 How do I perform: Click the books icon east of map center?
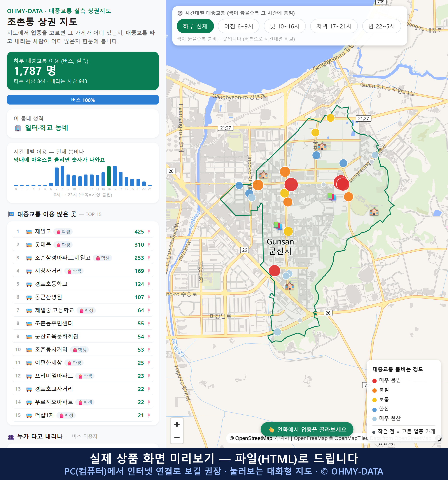tap(332, 197)
